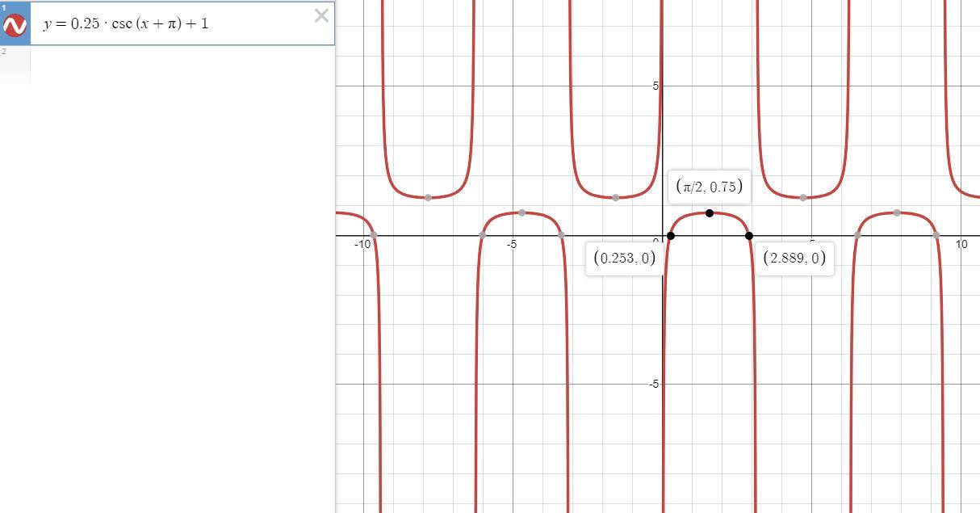980x513 pixels.
Task: Click the x-axis label -5
Action: (512, 245)
